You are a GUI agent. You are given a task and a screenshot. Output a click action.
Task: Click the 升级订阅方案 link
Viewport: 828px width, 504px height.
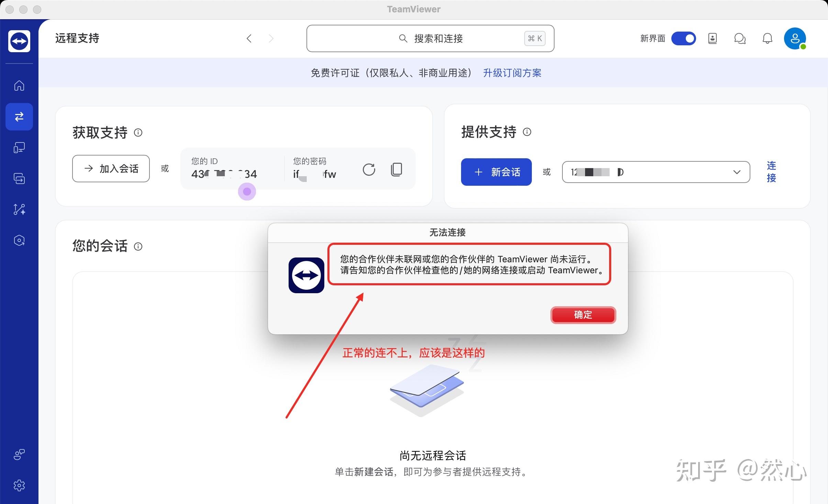[512, 72]
